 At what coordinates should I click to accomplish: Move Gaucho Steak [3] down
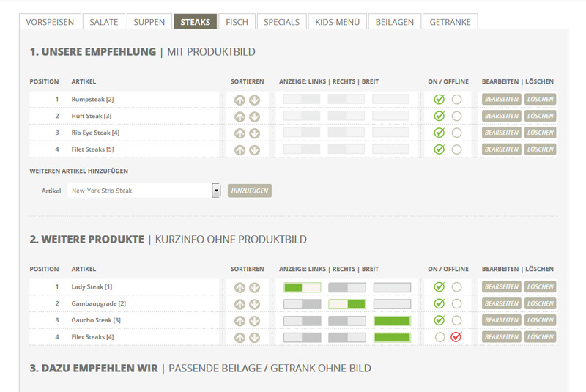(254, 321)
